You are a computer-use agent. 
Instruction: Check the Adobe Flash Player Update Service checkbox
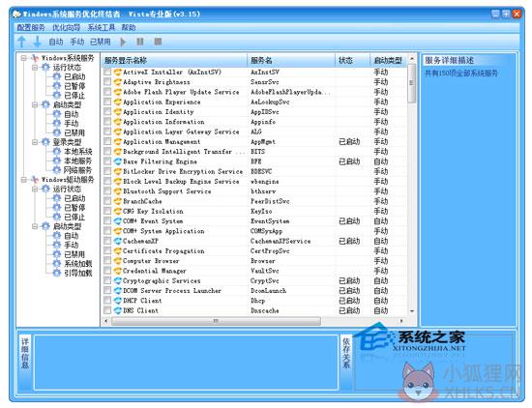click(x=107, y=92)
